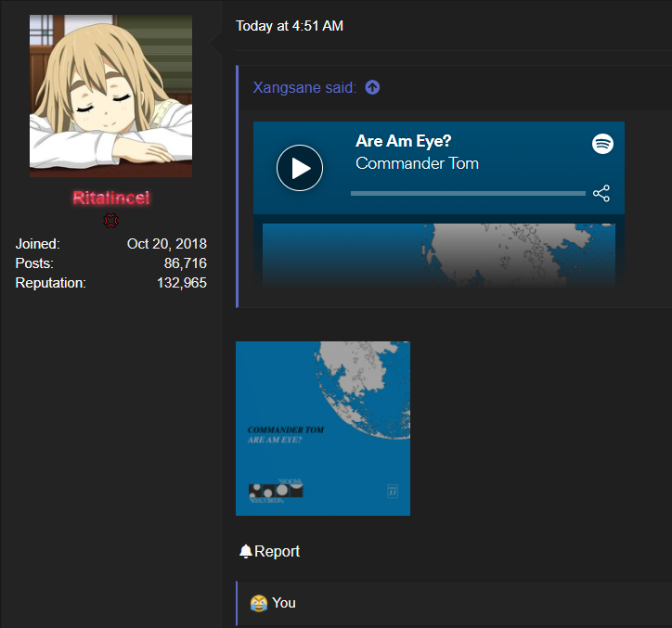Click the share icon in the Spotify player

pos(601,194)
